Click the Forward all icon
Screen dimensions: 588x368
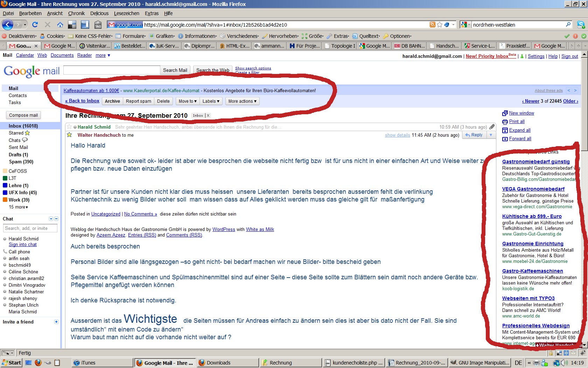tap(505, 139)
